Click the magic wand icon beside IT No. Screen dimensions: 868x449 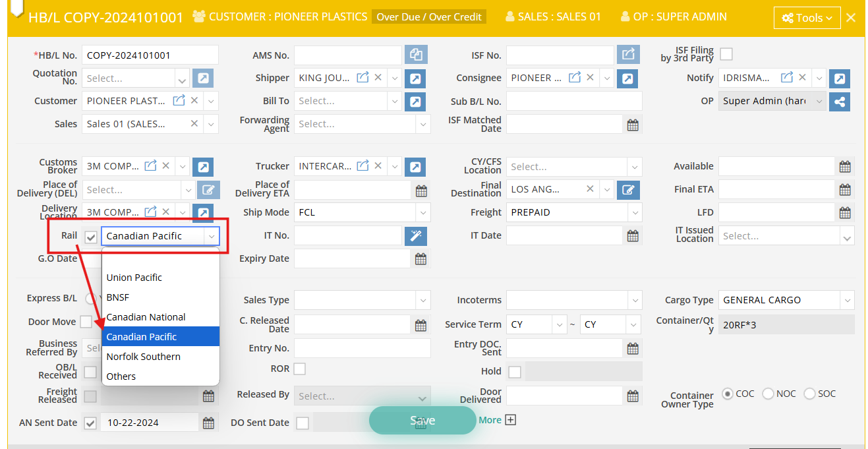click(x=416, y=236)
